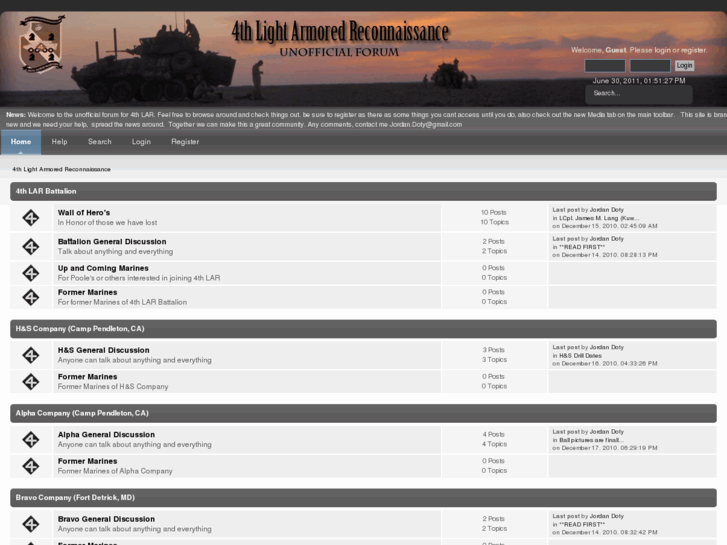Focus the password input field
Image resolution: width=727 pixels, height=545 pixels.
click(650, 66)
